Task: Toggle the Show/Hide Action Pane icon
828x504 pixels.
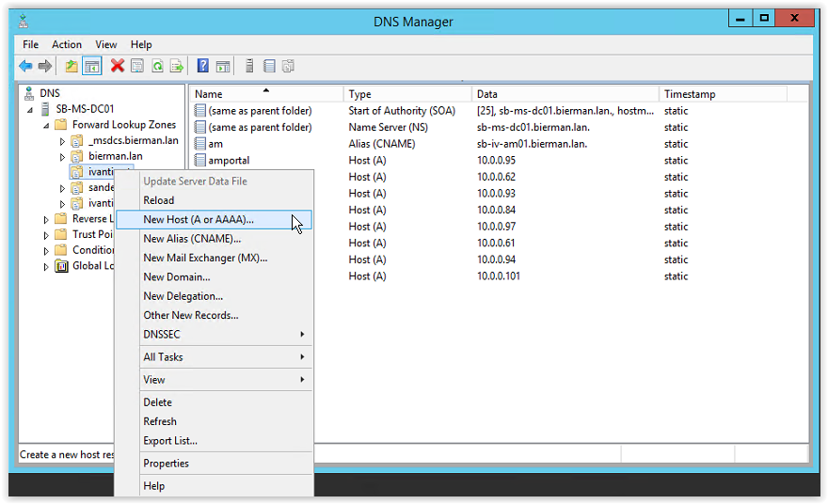Action: 223,66
